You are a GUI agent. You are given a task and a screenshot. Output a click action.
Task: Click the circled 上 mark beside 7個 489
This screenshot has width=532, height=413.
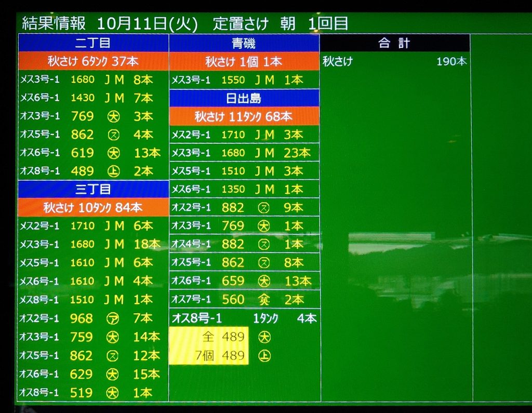click(x=264, y=356)
